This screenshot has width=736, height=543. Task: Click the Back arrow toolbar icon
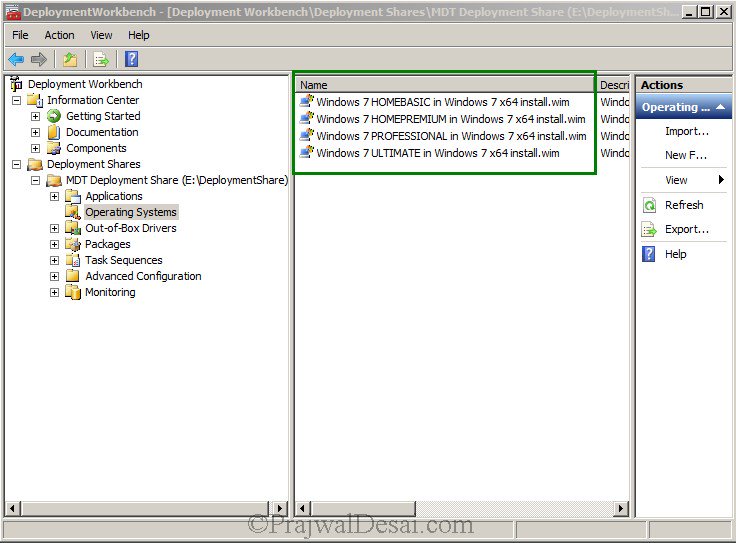coord(16,60)
